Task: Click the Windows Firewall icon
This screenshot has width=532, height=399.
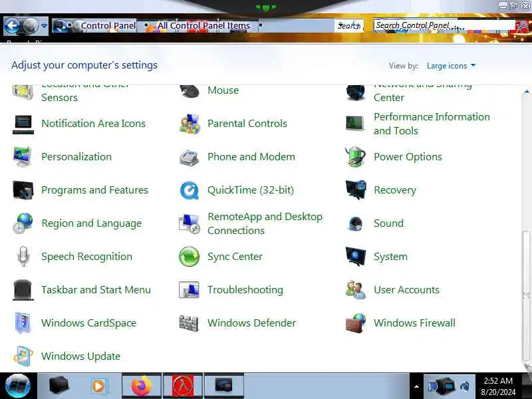Action: click(x=356, y=323)
